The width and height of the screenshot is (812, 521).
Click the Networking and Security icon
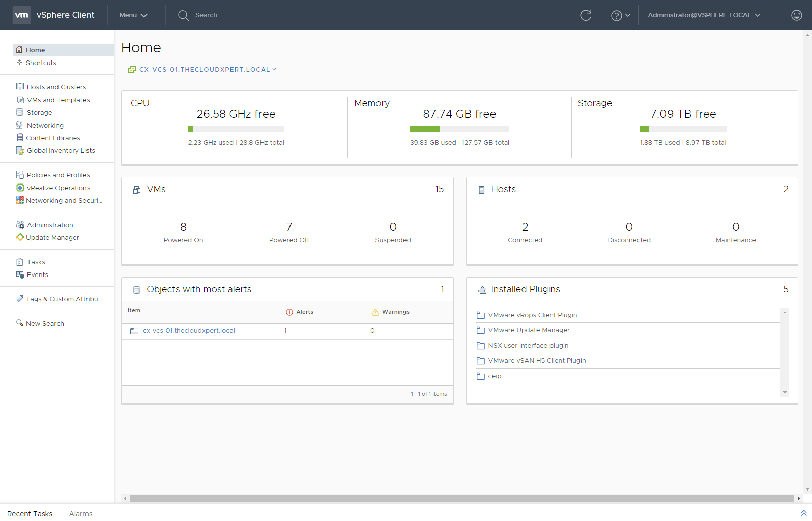point(20,200)
